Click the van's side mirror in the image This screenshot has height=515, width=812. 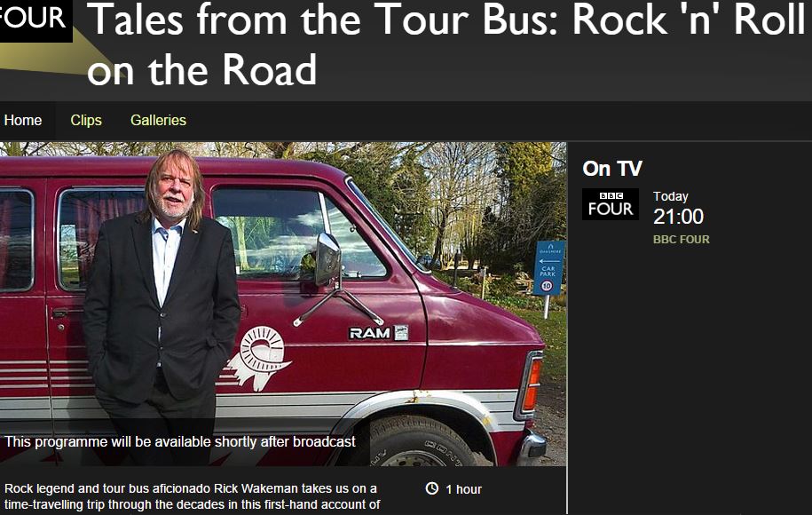coord(328,258)
